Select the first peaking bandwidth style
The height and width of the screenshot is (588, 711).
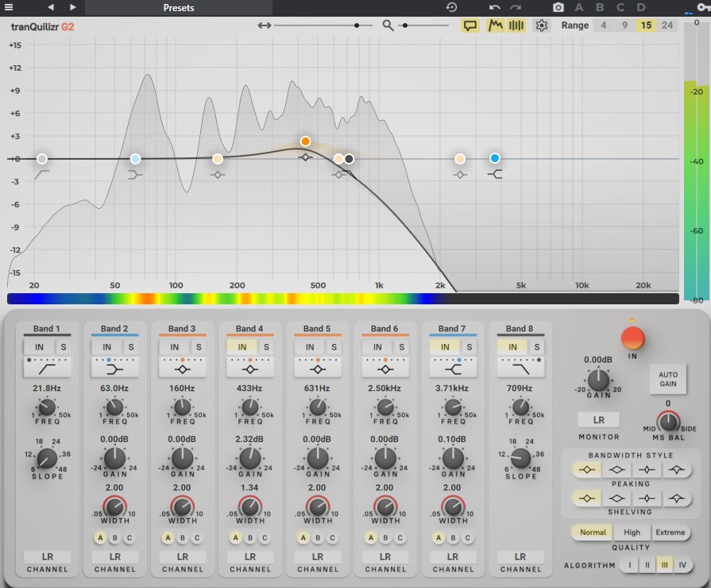[587, 470]
